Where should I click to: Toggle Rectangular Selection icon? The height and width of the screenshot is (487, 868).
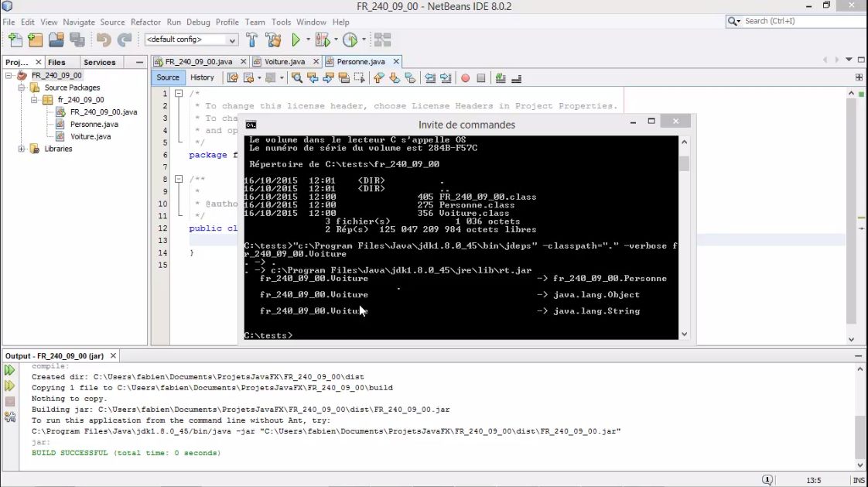tap(359, 78)
